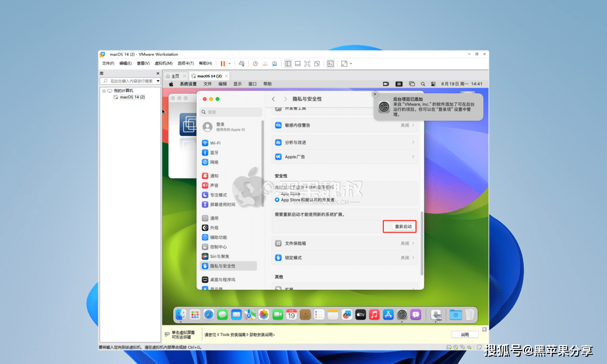Open the macOS 系统设置 menu
The image size is (607, 364).
coord(188,84)
